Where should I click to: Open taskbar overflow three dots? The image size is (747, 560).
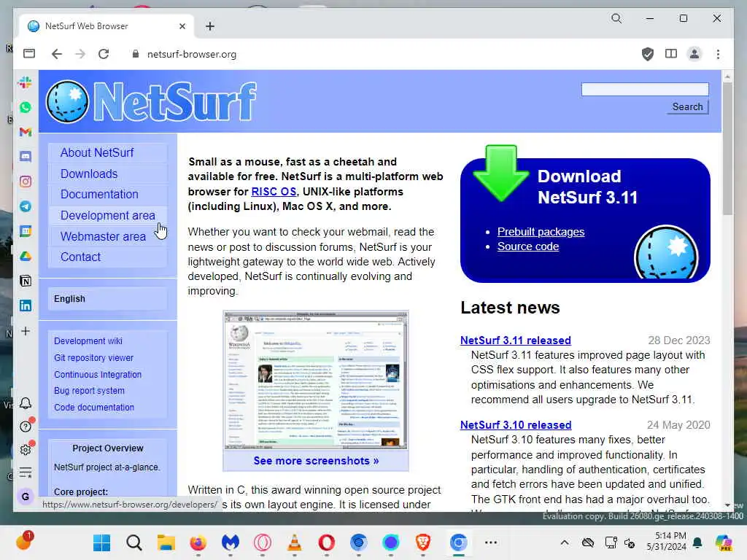(491, 542)
